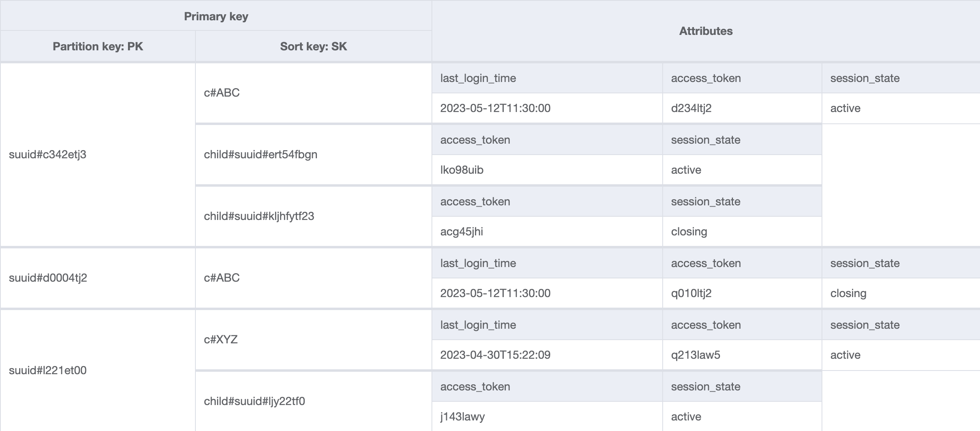Select access token value j143lawy
The height and width of the screenshot is (431, 980).
tap(462, 417)
